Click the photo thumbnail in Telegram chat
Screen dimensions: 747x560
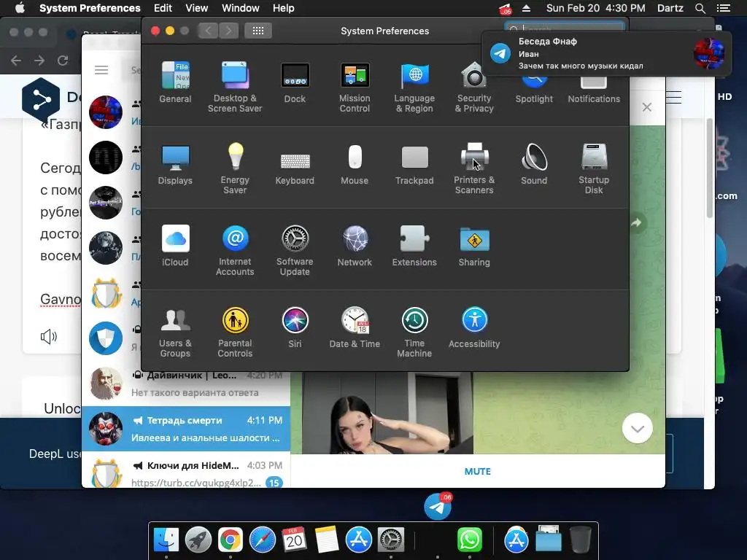pos(388,413)
